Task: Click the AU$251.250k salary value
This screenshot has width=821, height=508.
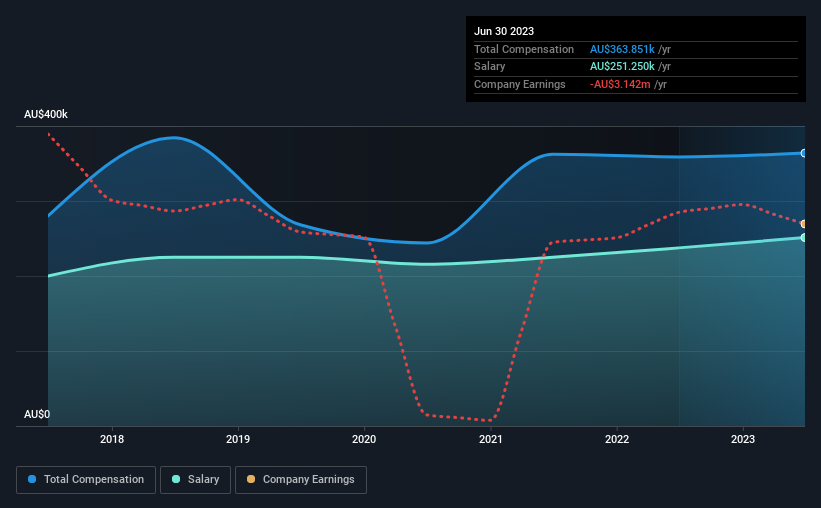Action: tap(622, 67)
